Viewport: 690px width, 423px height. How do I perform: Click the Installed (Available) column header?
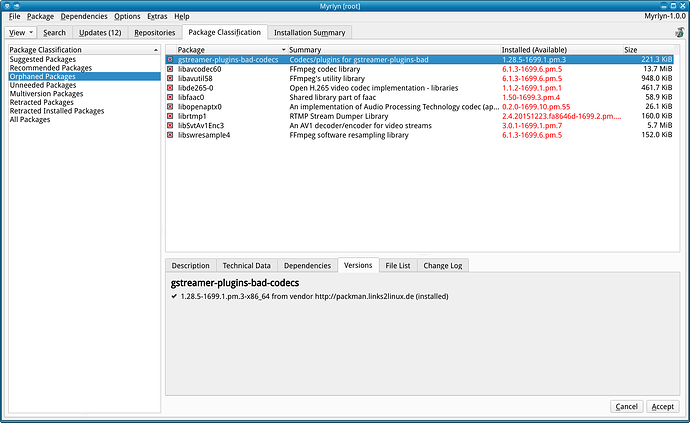(562, 50)
